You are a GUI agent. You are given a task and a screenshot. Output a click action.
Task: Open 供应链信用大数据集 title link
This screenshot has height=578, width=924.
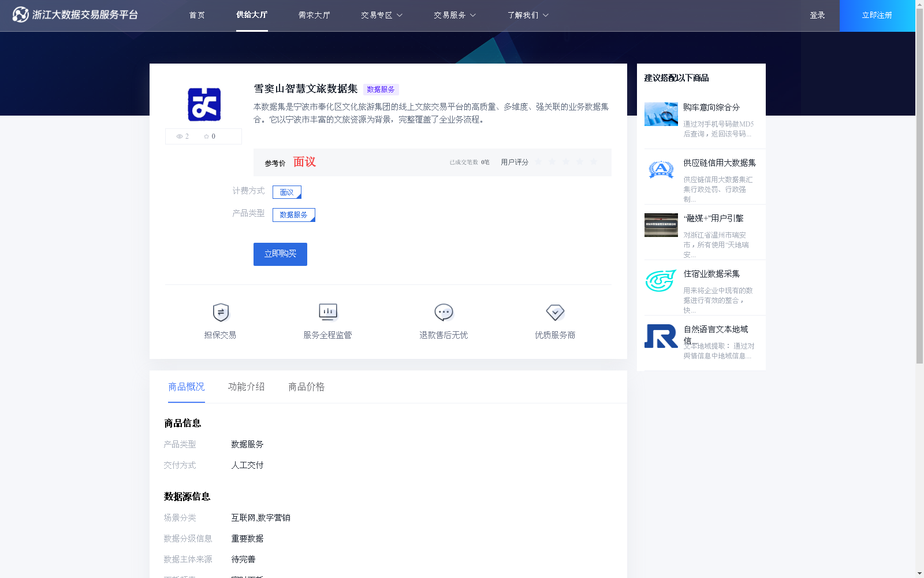click(720, 163)
